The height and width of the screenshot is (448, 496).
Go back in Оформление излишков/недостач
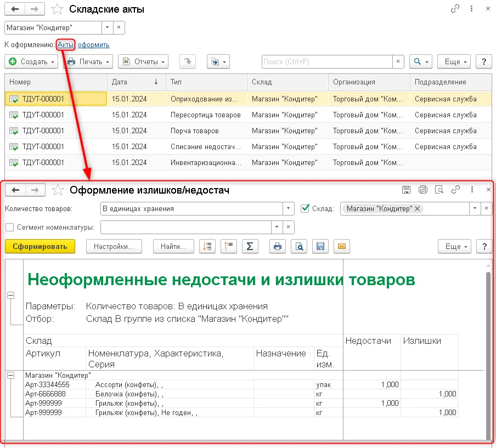15,190
